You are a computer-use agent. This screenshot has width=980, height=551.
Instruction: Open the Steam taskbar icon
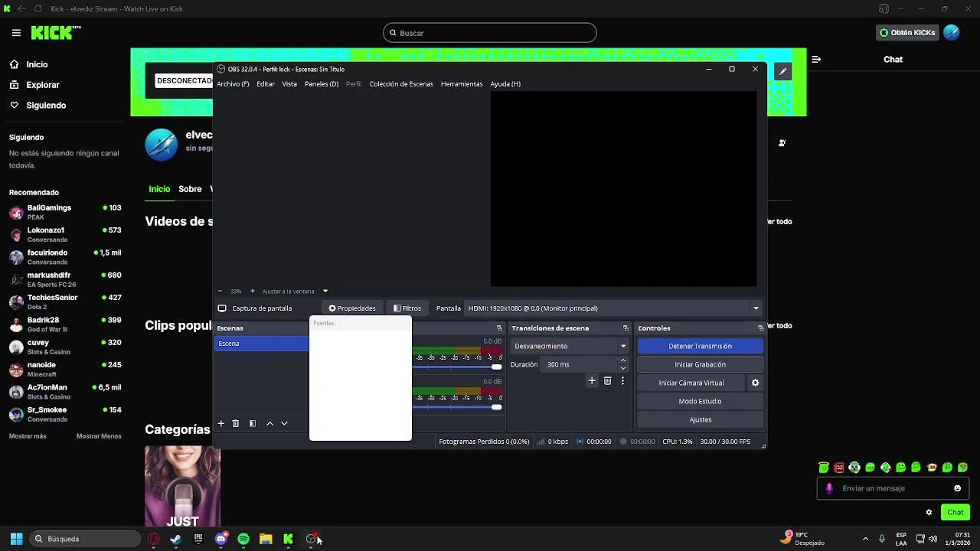point(175,539)
